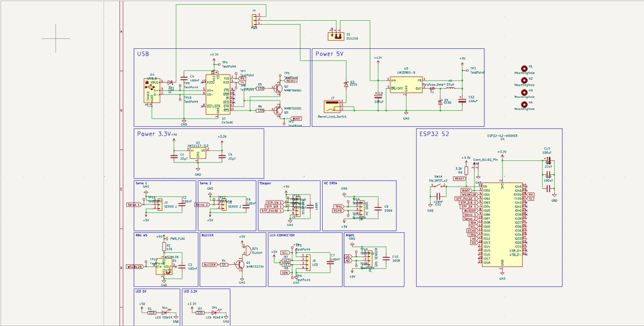Select the SW1A push switch symbol
The image size is (644, 326).
click(x=438, y=186)
